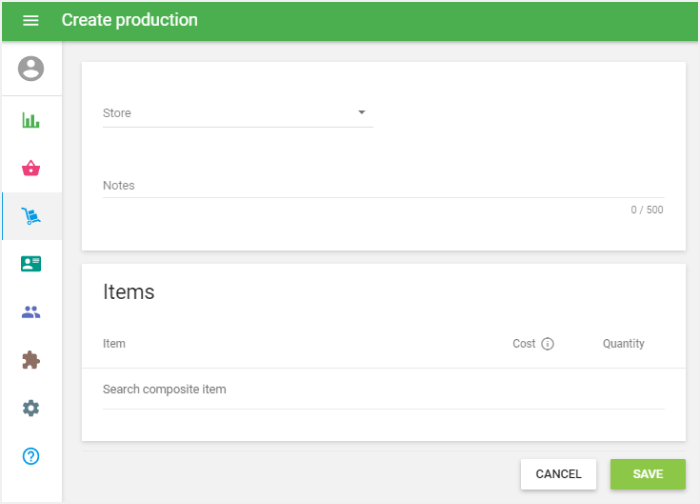Focus the Notes input field
Image resolution: width=700 pixels, height=504 pixels.
(383, 185)
